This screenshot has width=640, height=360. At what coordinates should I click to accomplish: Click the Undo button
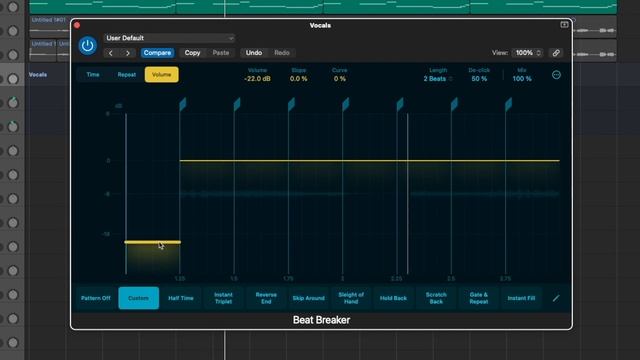point(254,53)
